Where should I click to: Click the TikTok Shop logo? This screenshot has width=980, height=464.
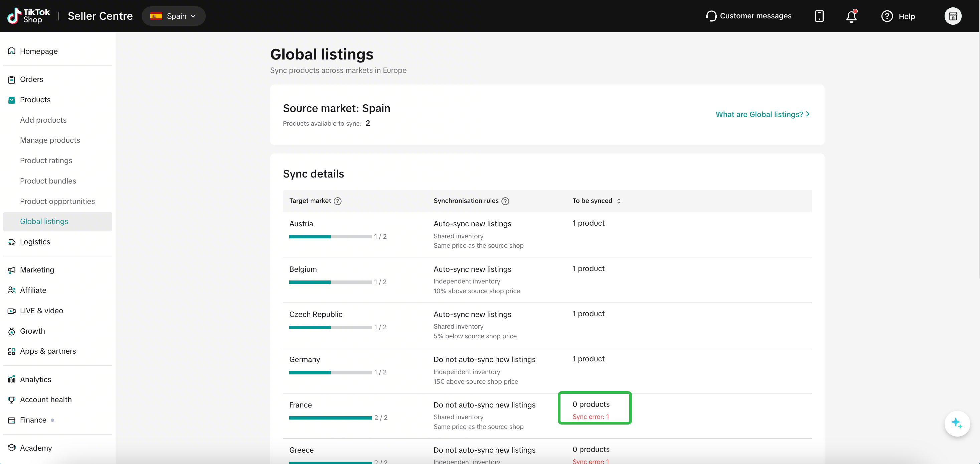[x=29, y=16]
